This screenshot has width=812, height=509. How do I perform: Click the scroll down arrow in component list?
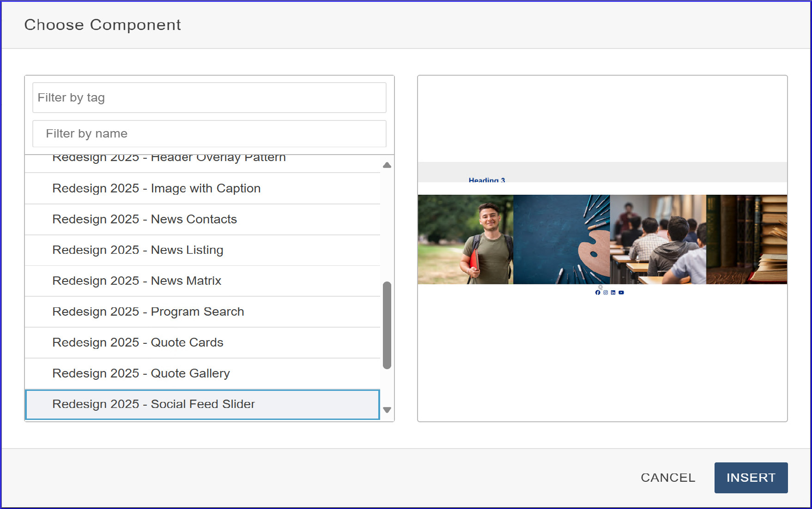(x=387, y=410)
